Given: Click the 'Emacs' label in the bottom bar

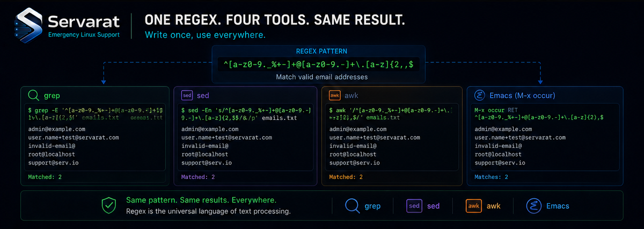Looking at the screenshot, I should point(559,205).
